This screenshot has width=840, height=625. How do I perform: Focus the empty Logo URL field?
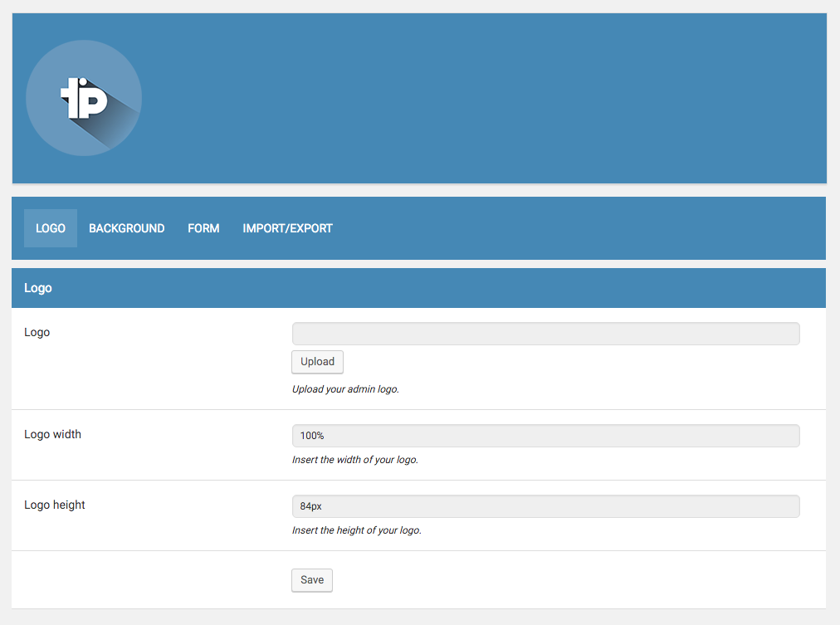click(x=545, y=334)
